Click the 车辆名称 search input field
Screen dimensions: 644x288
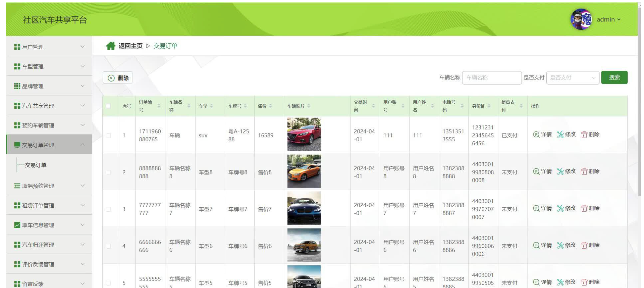[492, 78]
